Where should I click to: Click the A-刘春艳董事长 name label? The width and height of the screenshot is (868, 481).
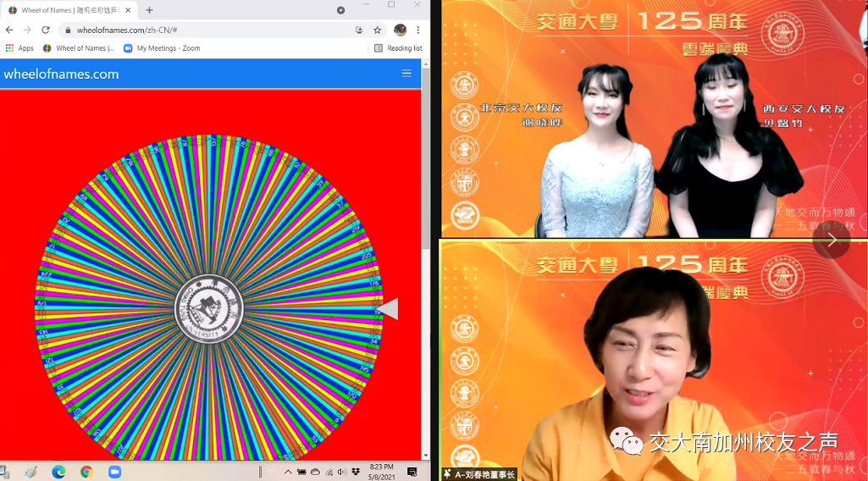click(x=479, y=474)
